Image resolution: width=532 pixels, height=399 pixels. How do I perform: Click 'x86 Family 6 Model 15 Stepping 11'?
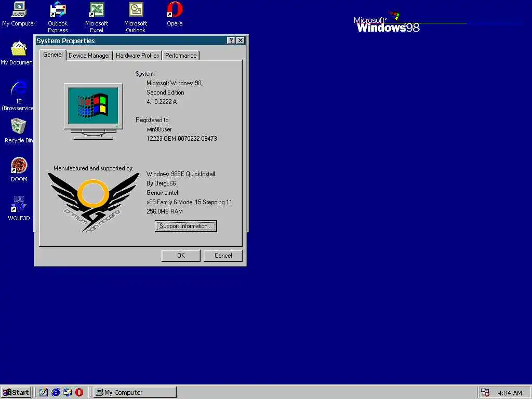point(189,202)
